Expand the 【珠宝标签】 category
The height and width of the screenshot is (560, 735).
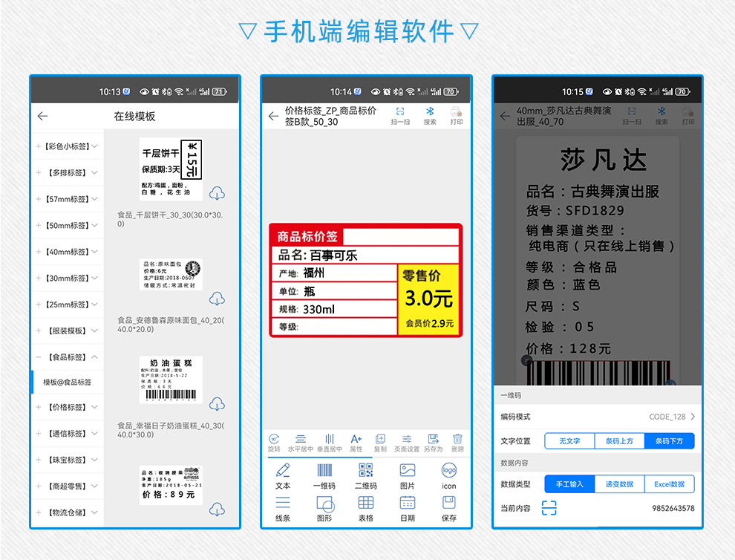(x=68, y=460)
